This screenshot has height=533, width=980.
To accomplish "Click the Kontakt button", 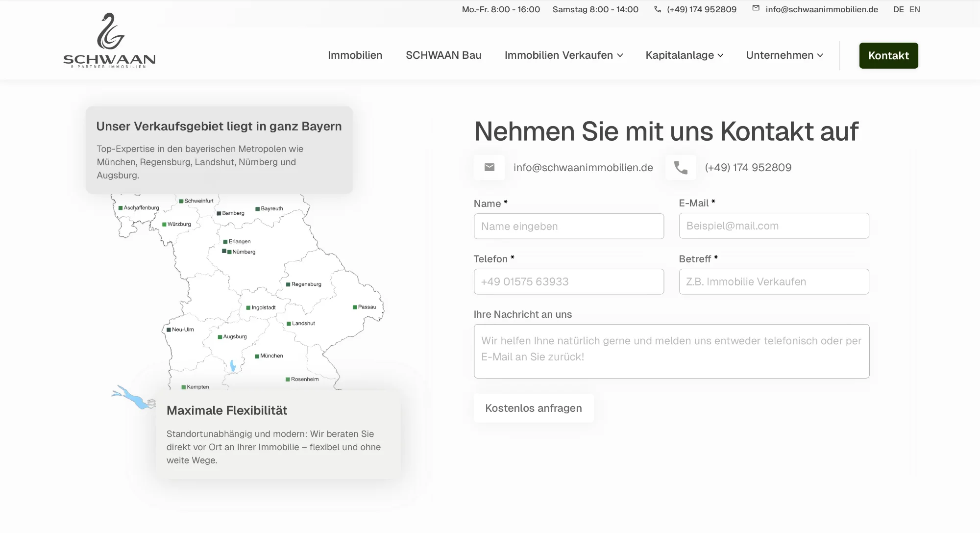I will (888, 55).
